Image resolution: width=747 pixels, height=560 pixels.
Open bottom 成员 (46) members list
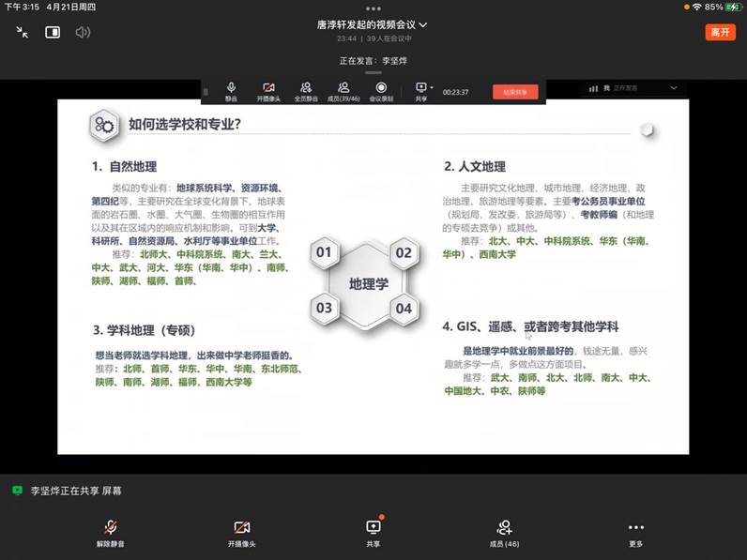coord(505,531)
